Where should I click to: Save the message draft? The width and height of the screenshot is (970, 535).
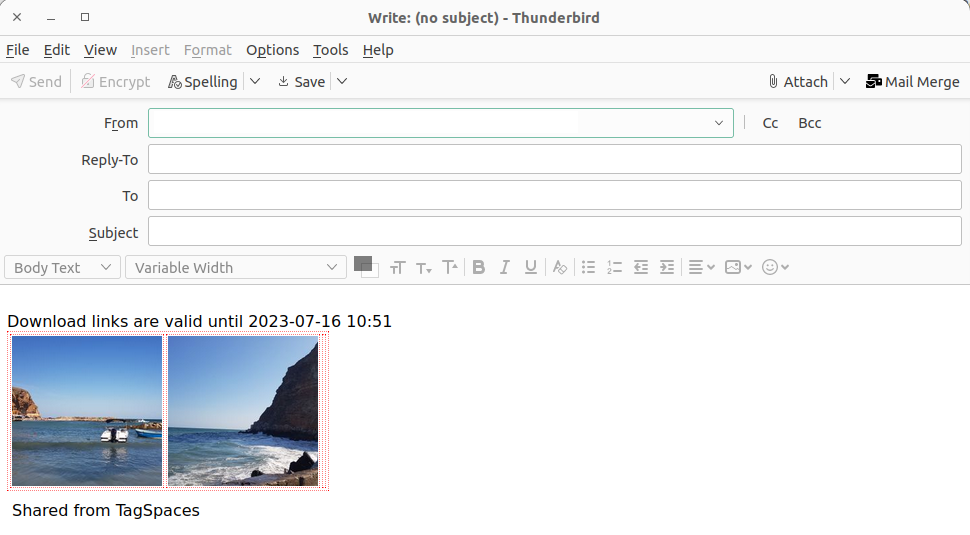point(301,82)
